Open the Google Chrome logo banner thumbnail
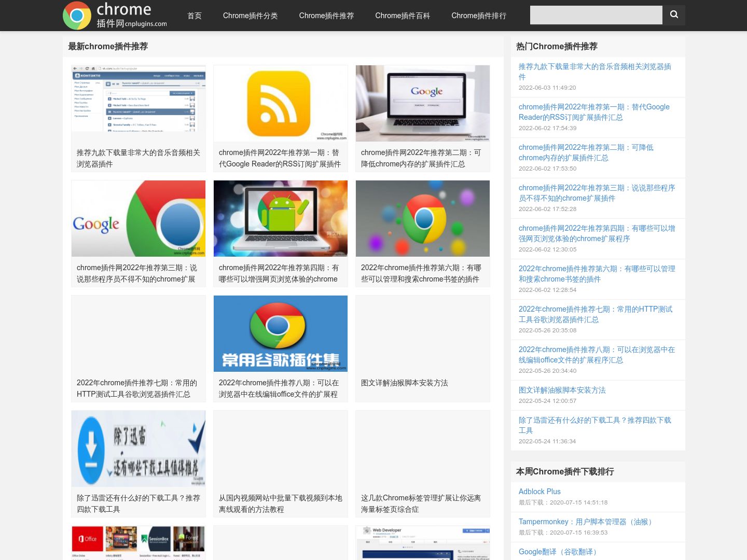Image resolution: width=747 pixels, height=560 pixels. pyautogui.click(x=139, y=218)
